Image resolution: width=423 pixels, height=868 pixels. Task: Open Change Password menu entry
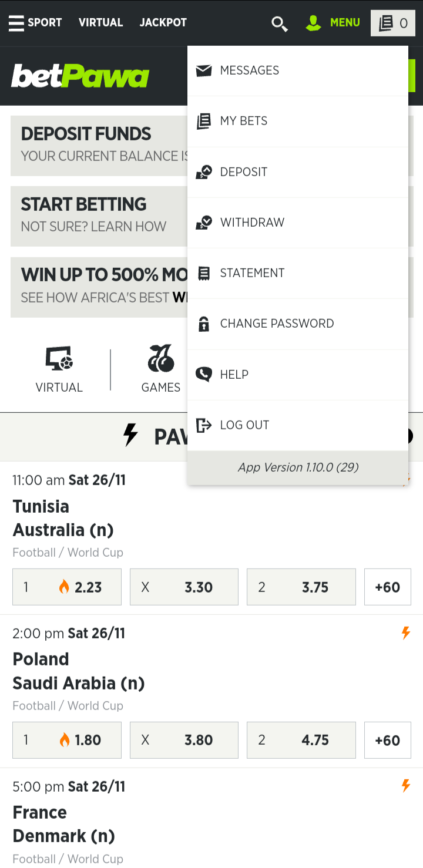click(277, 324)
